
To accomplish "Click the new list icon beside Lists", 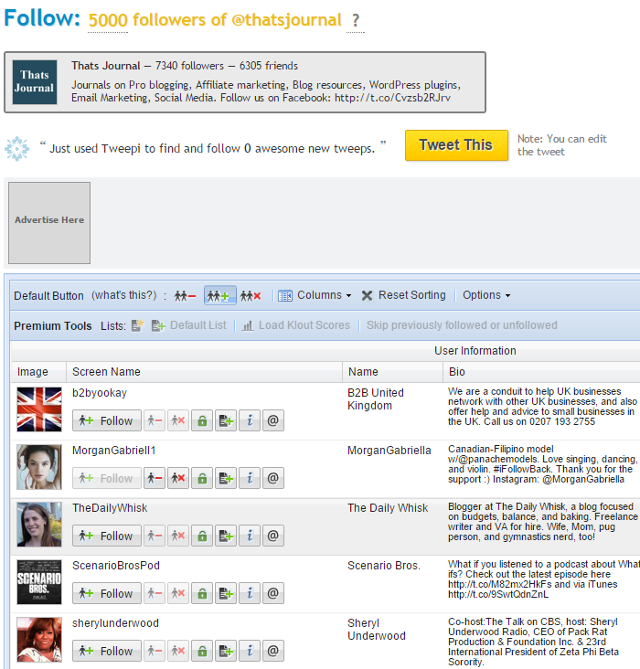I will (x=138, y=326).
